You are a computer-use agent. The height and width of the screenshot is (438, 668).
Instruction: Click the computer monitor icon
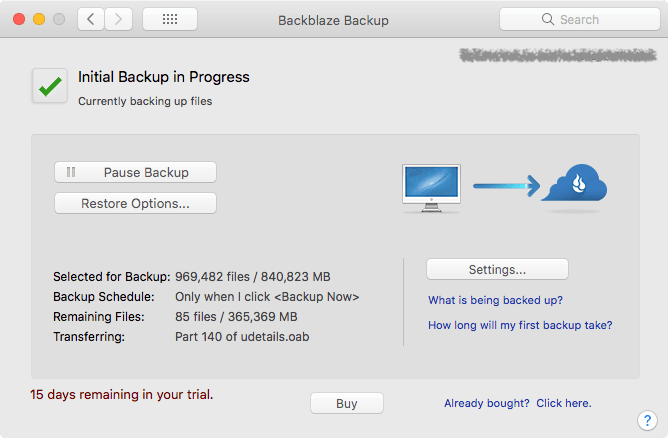click(x=431, y=188)
